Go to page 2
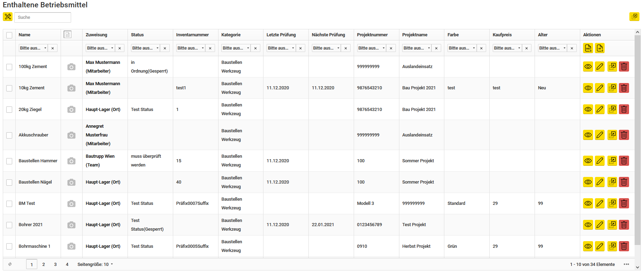The image size is (644, 275). click(44, 264)
